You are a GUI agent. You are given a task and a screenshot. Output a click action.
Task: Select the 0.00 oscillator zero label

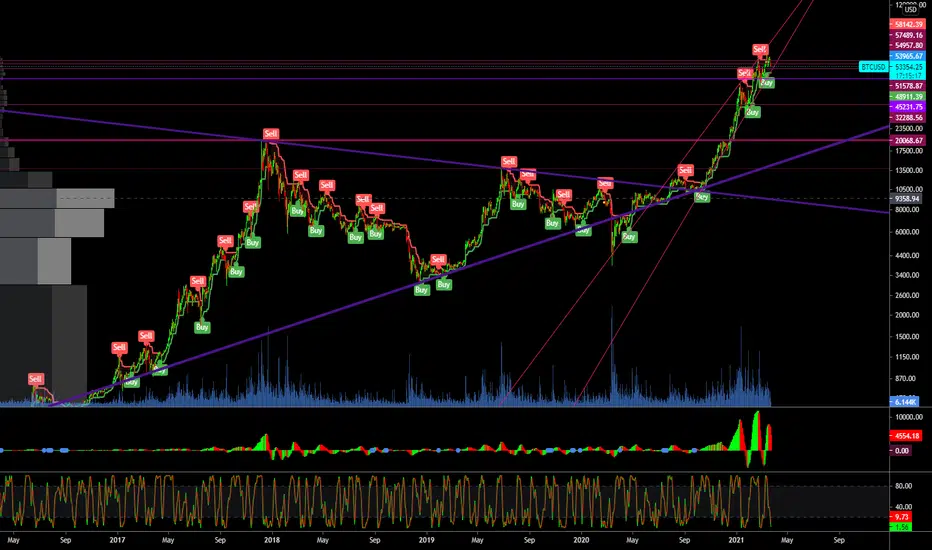click(901, 451)
